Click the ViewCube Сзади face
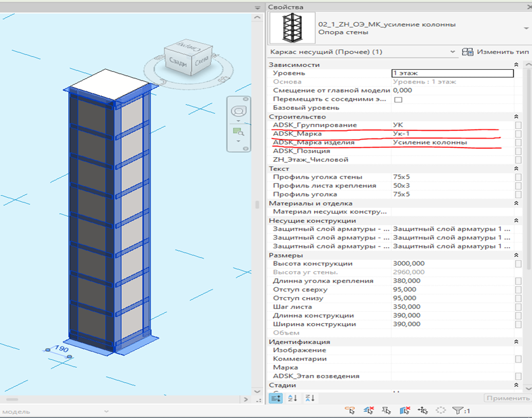Screen dimensions: 532x418 coord(178,63)
